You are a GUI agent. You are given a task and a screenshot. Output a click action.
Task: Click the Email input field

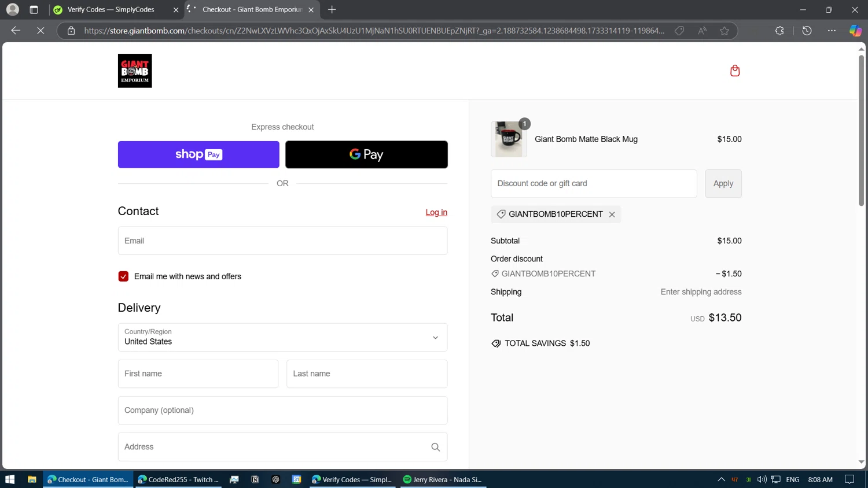282,241
